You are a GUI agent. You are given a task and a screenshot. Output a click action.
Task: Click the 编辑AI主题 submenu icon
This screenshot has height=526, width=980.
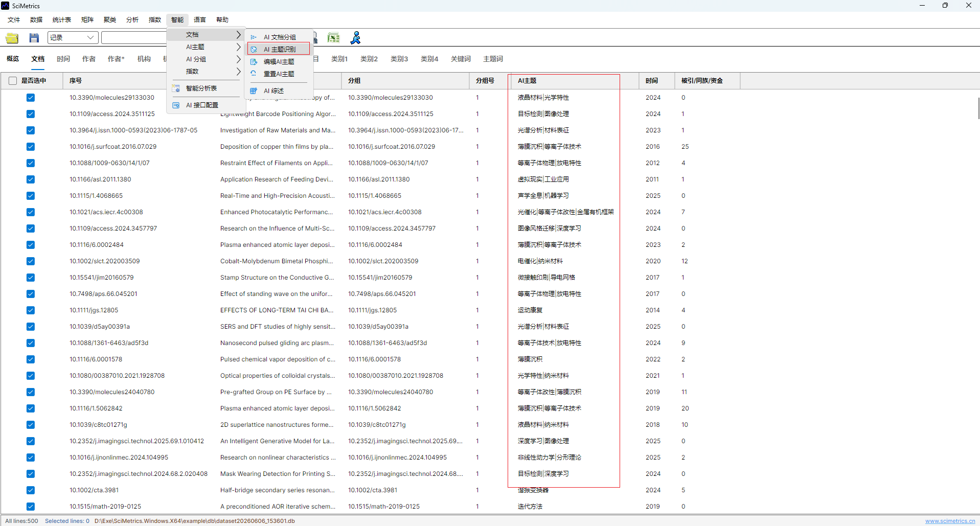(x=254, y=62)
